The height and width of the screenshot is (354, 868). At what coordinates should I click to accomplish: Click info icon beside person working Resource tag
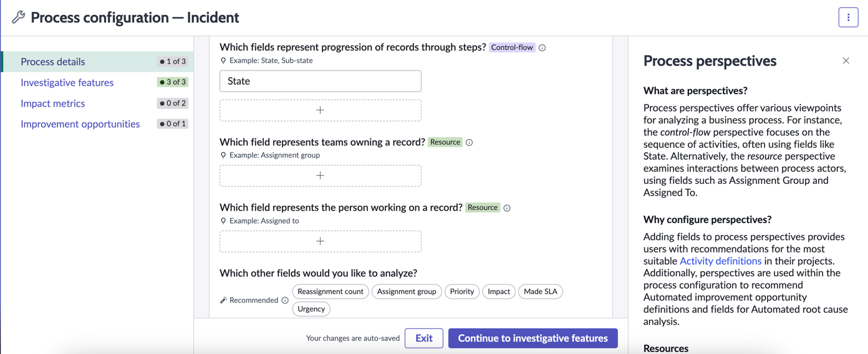(x=506, y=208)
